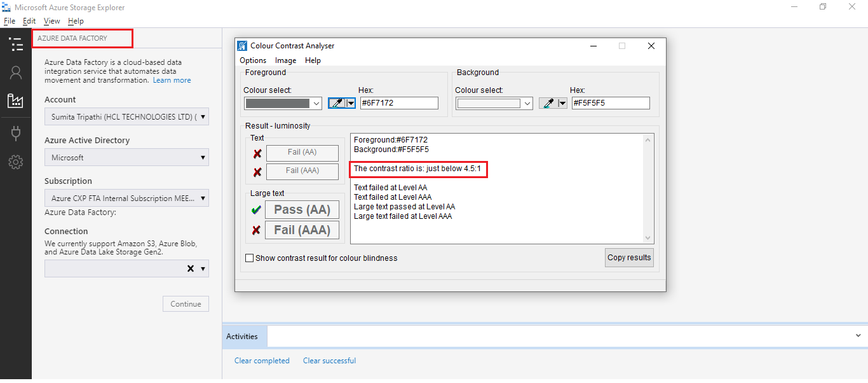Open the background Colour select dropdown
This screenshot has height=383, width=868.
[x=527, y=103]
